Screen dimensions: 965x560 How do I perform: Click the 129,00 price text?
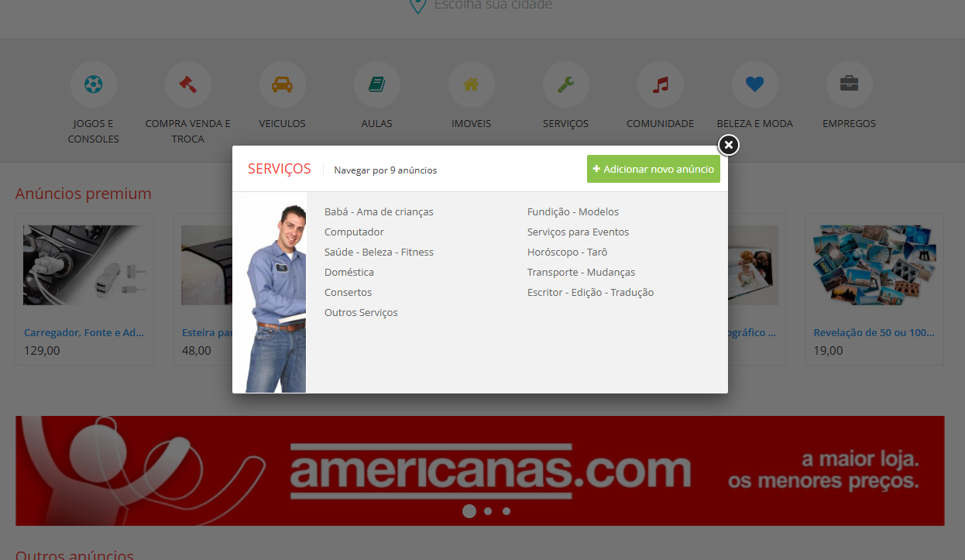(x=42, y=350)
